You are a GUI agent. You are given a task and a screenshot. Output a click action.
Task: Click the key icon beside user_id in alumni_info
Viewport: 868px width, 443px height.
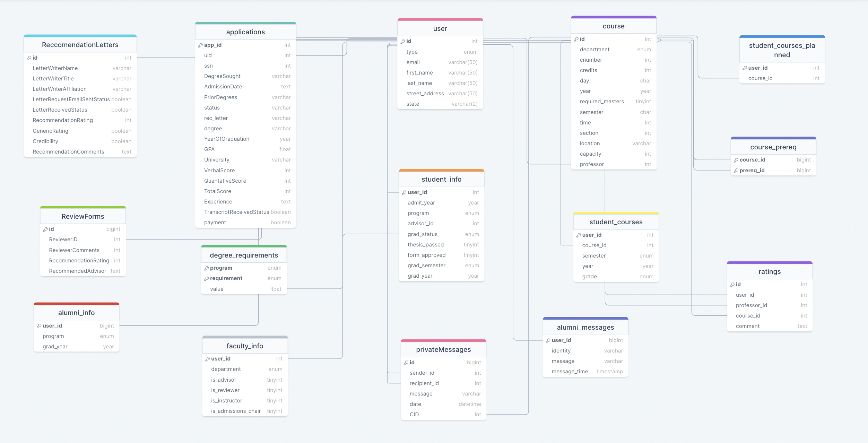click(39, 326)
